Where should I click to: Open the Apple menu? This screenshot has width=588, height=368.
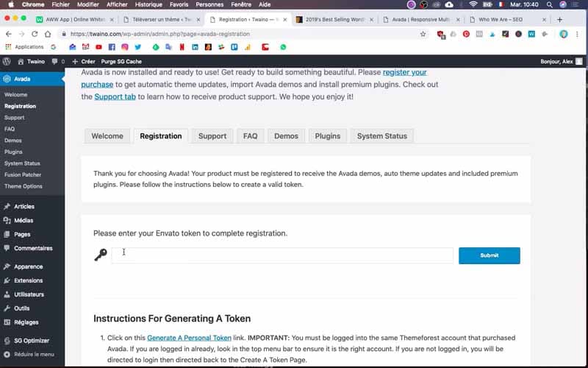(x=11, y=4)
